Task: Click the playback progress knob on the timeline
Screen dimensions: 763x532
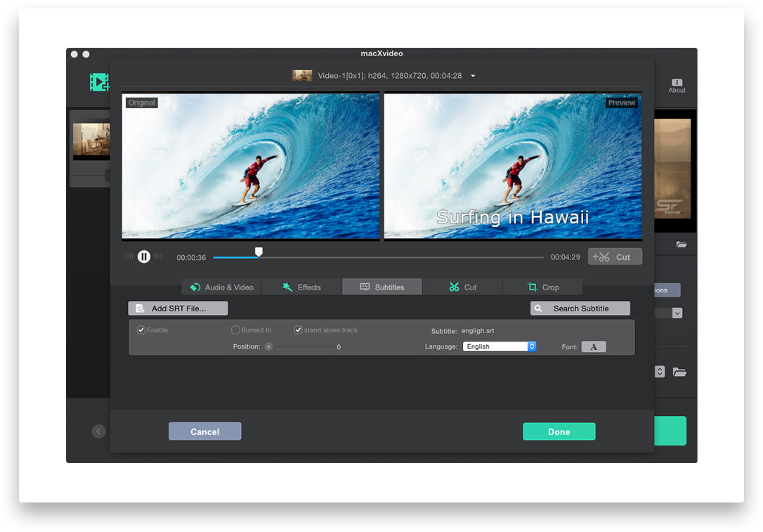Action: tap(259, 252)
